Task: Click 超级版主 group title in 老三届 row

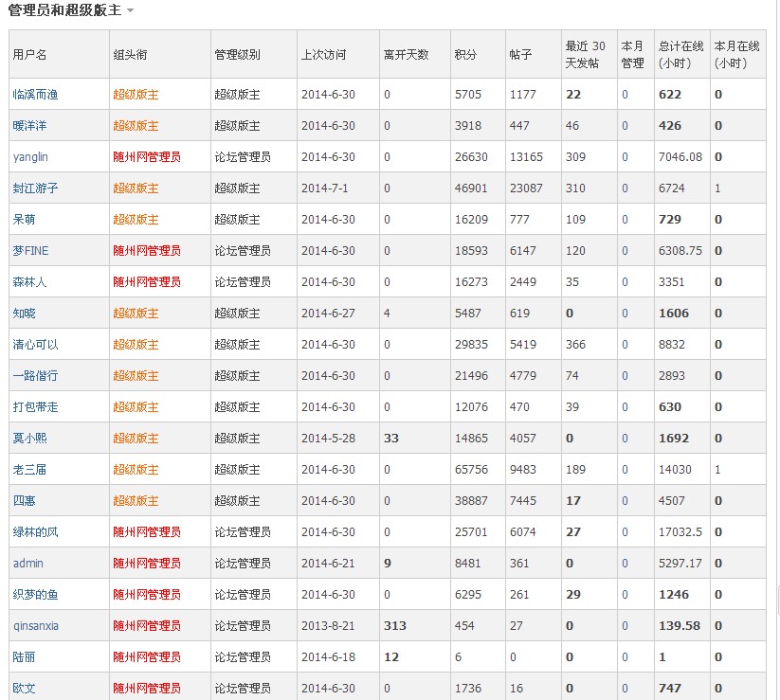Action: (136, 470)
